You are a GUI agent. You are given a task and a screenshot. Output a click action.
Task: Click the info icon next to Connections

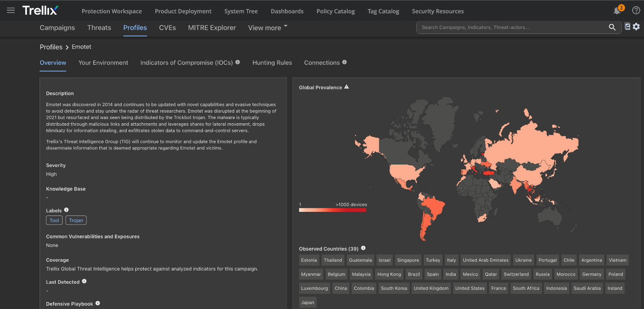(344, 62)
